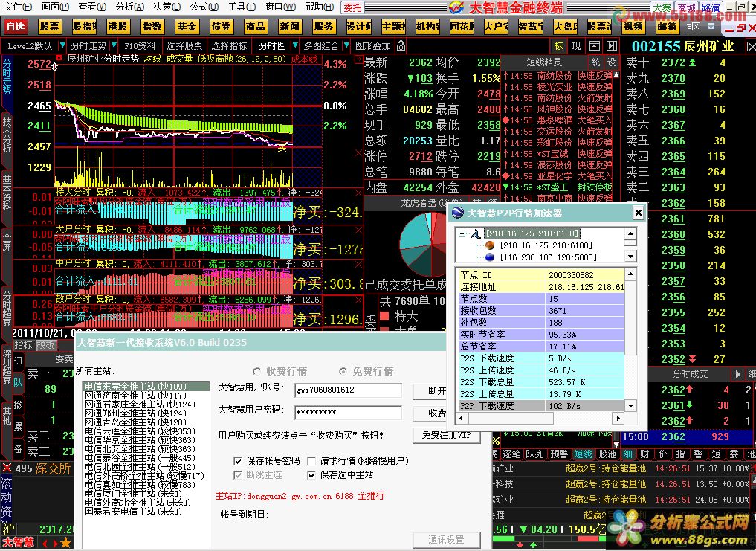Viewport: 756px width, 551px height.
Task: Open the Level2默认 dropdown arrow
Action: (62, 46)
